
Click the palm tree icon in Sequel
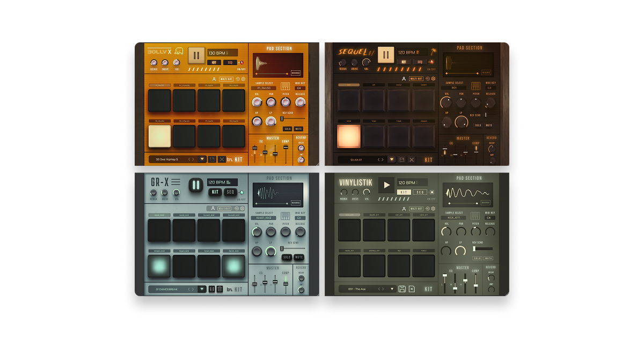434,52
